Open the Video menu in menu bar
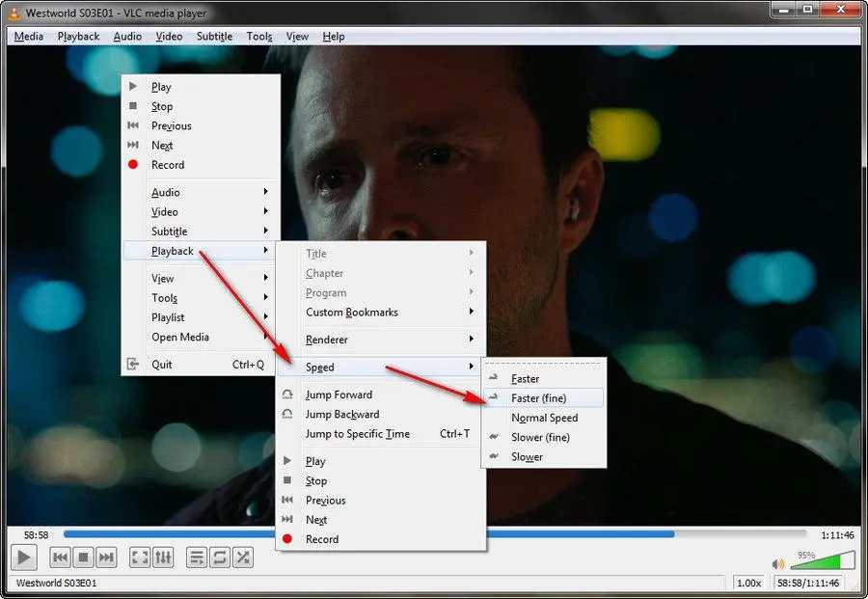Viewport: 868px width, 599px height. (169, 37)
